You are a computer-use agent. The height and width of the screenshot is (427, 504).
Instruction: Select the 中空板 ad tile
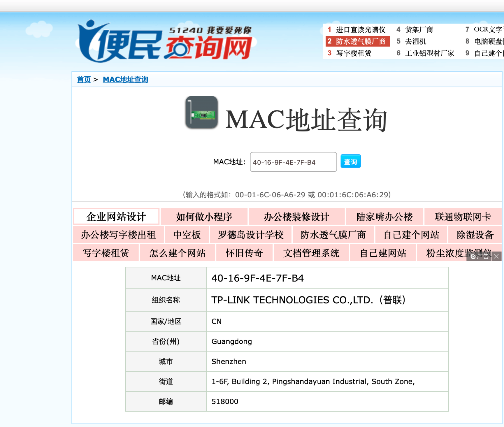187,235
